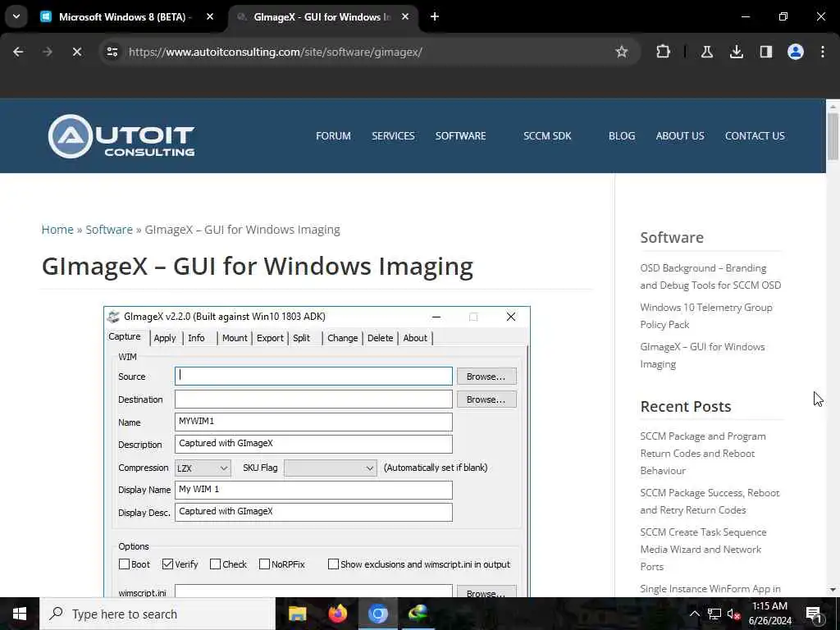Select the Change tab in GImageX image
This screenshot has height=630, width=840.
tap(342, 338)
